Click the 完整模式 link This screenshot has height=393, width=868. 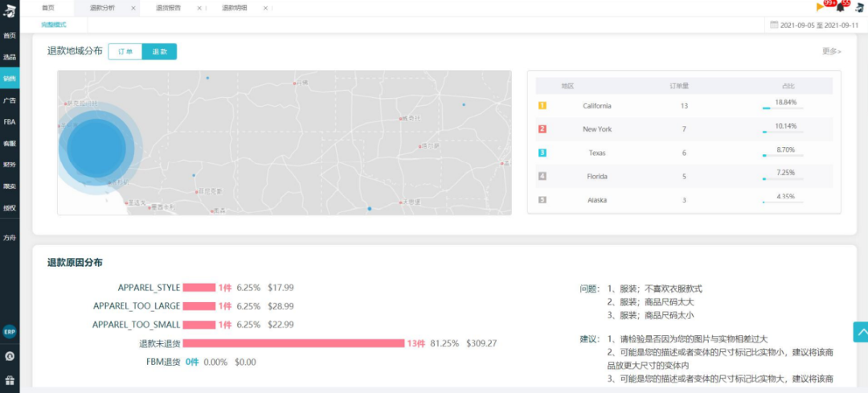54,25
